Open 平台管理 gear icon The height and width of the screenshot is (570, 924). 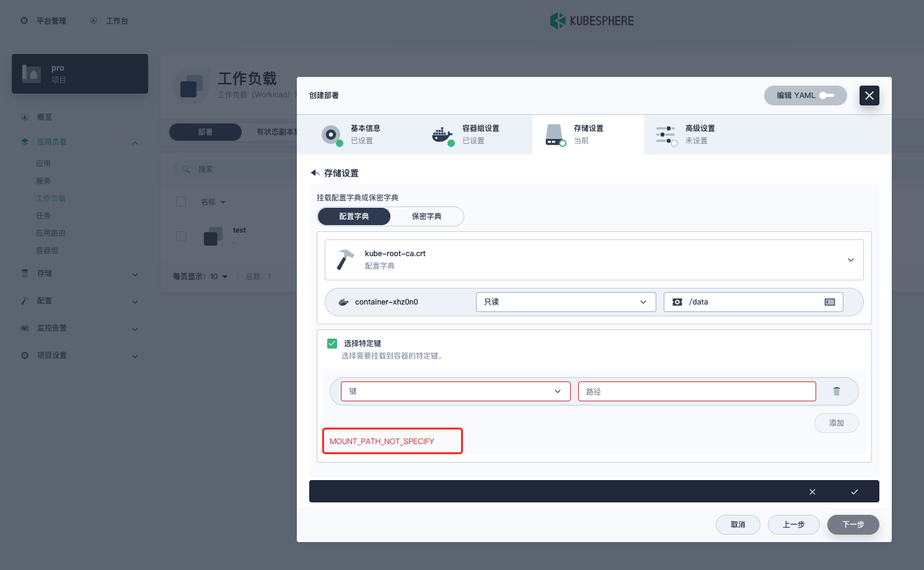[24, 20]
